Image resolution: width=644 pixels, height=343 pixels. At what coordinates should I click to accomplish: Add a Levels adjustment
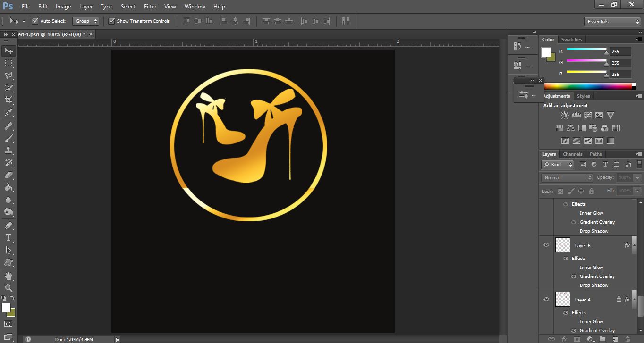click(x=576, y=115)
